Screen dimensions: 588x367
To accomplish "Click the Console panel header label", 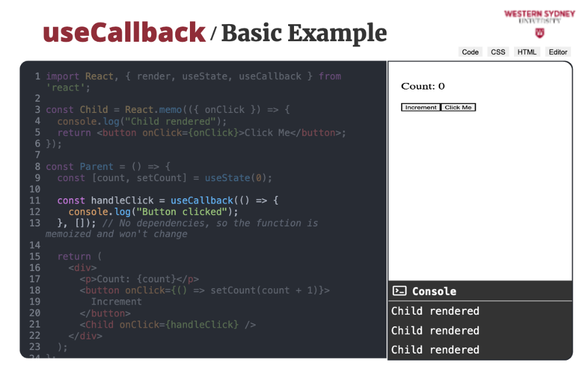I will (434, 291).
